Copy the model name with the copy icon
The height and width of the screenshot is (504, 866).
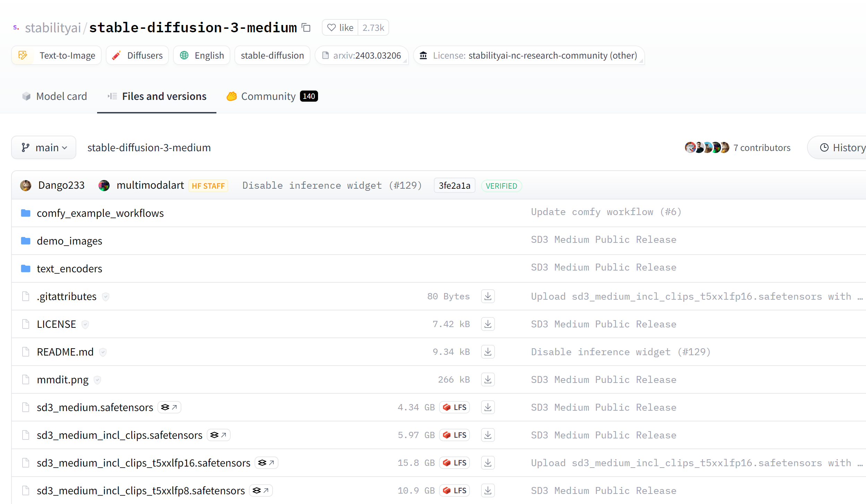tap(306, 27)
